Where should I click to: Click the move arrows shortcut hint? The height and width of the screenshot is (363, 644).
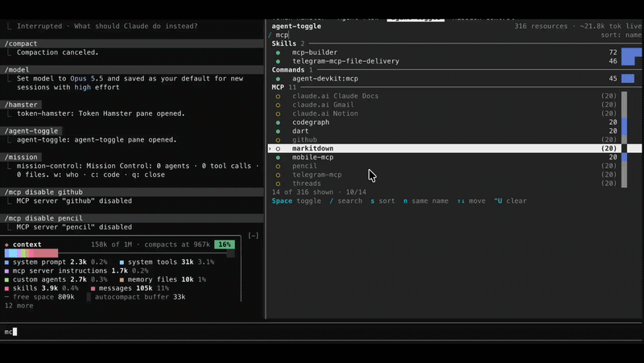click(x=471, y=200)
